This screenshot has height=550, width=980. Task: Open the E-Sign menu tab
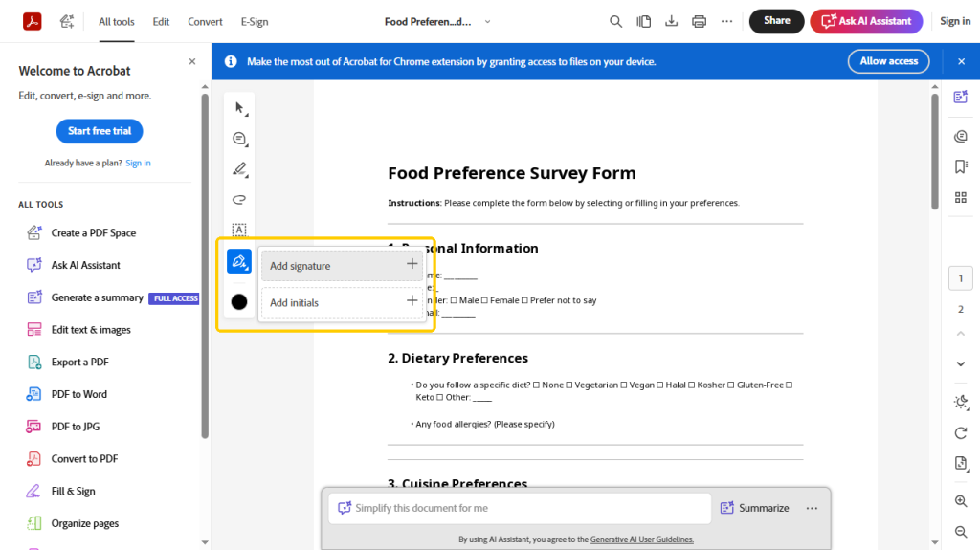[x=255, y=22]
